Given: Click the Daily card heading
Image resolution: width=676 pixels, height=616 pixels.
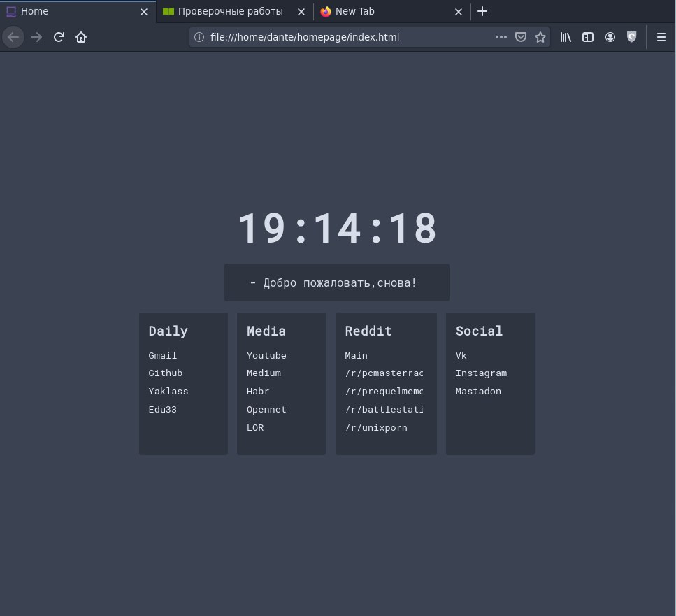Looking at the screenshot, I should click(x=168, y=331).
